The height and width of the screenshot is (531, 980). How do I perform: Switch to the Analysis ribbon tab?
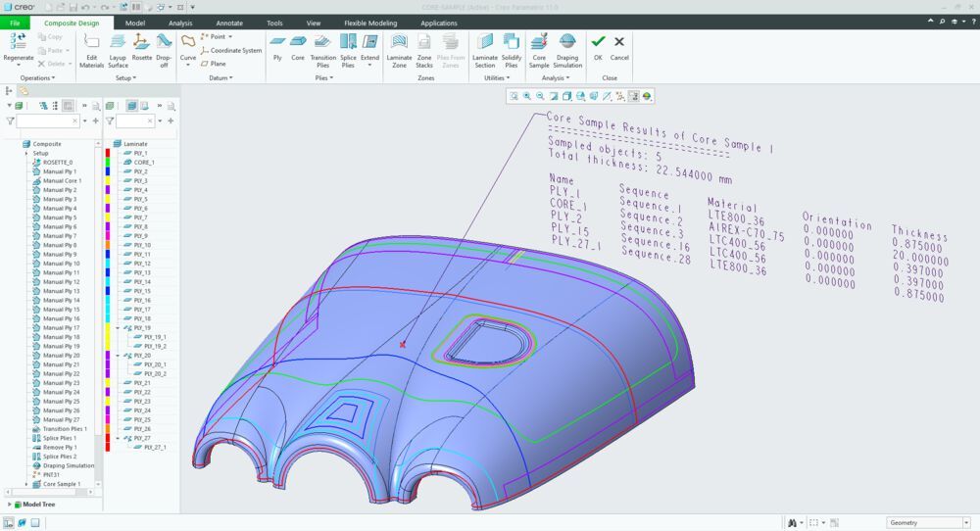click(180, 23)
